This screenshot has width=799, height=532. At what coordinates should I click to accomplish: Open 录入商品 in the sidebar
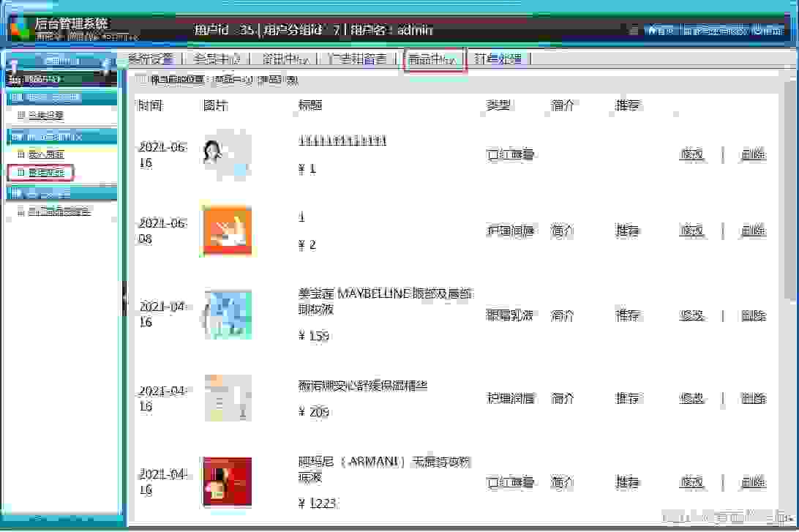click(x=46, y=154)
